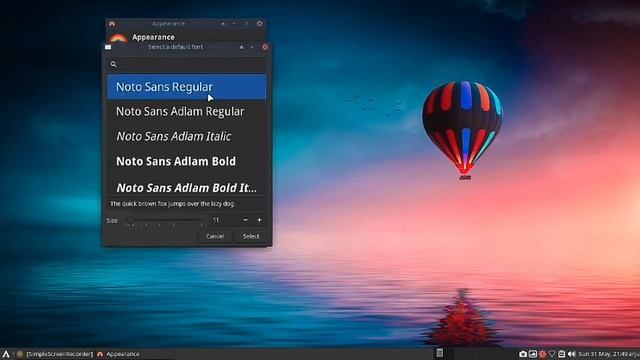Open the red alert tray icon

tap(542, 354)
